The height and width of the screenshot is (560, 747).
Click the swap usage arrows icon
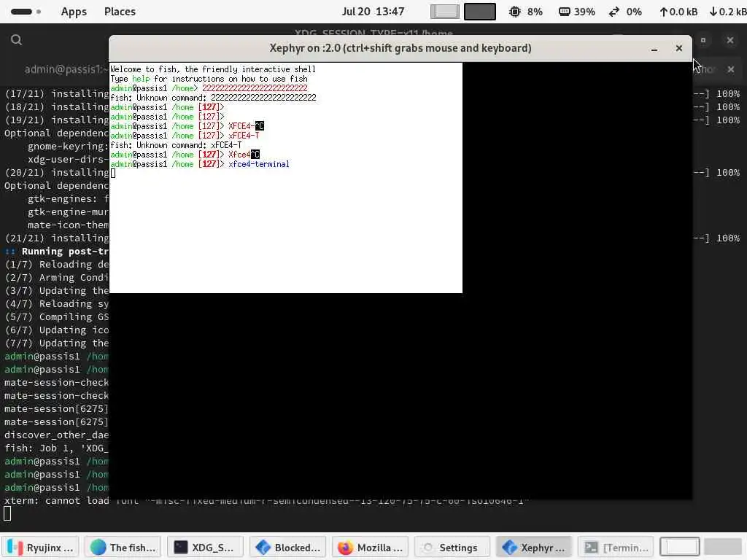tap(614, 12)
